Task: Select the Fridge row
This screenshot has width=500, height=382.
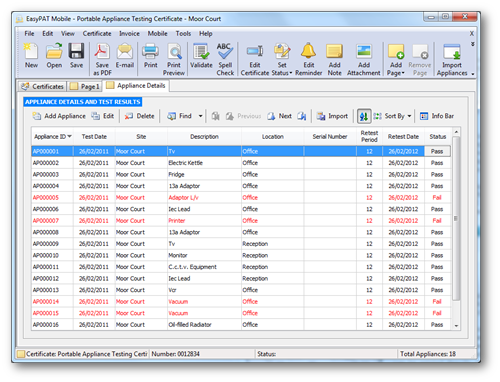Action: tap(241, 175)
